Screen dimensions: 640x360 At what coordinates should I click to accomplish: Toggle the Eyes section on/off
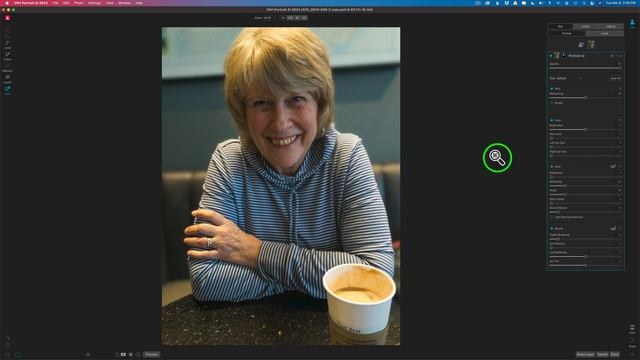(x=552, y=167)
